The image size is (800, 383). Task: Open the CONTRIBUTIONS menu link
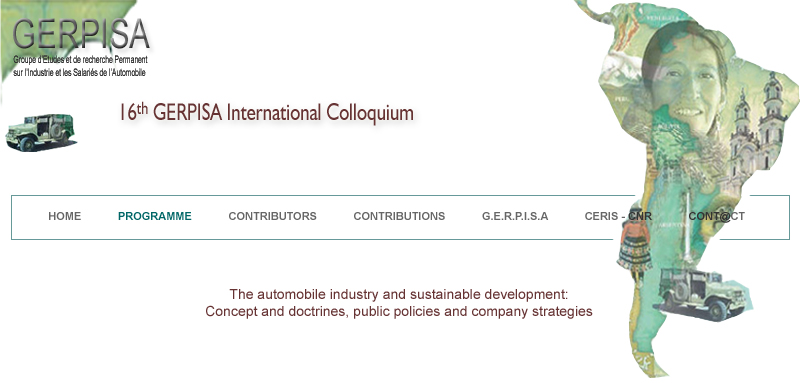coord(399,216)
